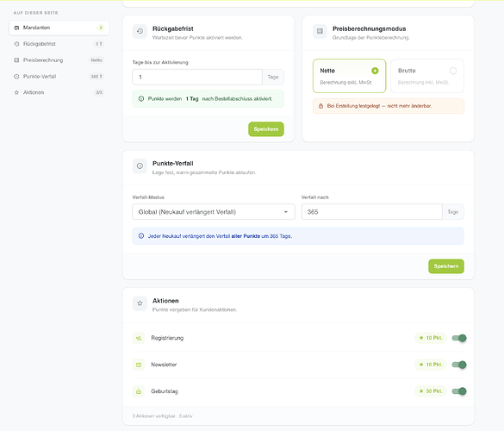Toggle the Geburtstag action switch

(x=459, y=391)
